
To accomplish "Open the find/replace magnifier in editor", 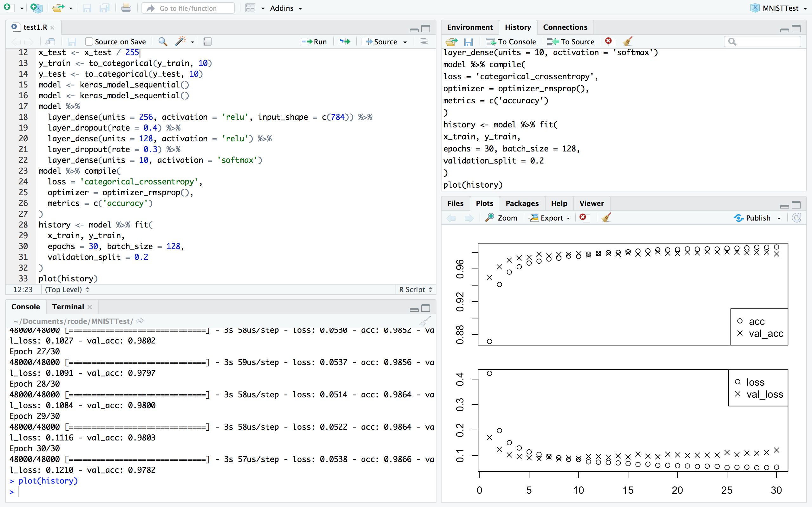I will point(163,42).
